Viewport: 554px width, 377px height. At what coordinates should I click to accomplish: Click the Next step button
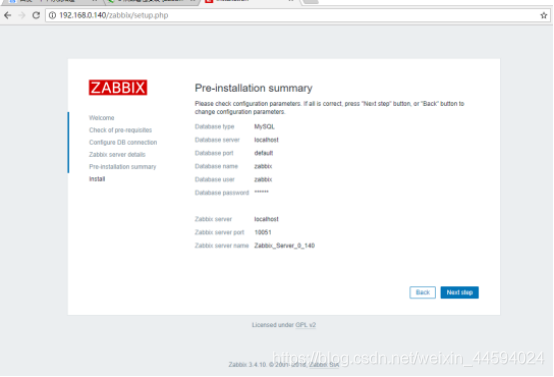(459, 292)
